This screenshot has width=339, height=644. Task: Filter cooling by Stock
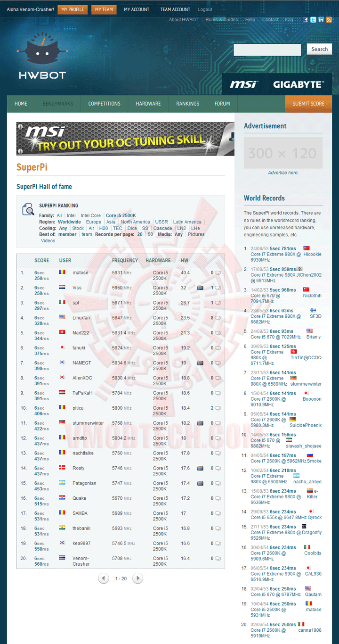78,228
